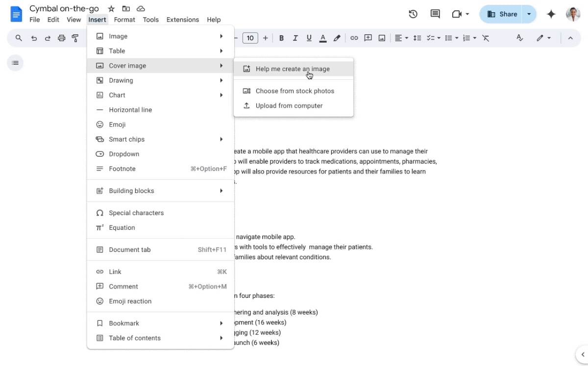The image size is (588, 366).
Task: Toggle the checklist formatting
Action: pyautogui.click(x=431, y=38)
